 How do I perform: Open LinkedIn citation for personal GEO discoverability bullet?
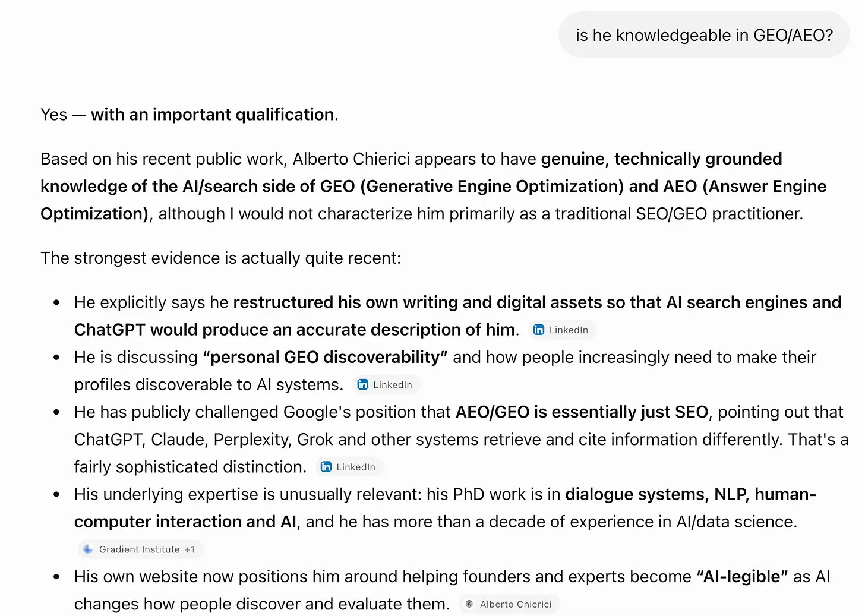(386, 384)
